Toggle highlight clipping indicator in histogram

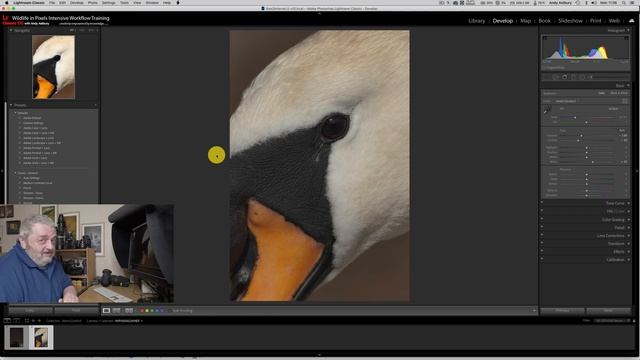627,38
